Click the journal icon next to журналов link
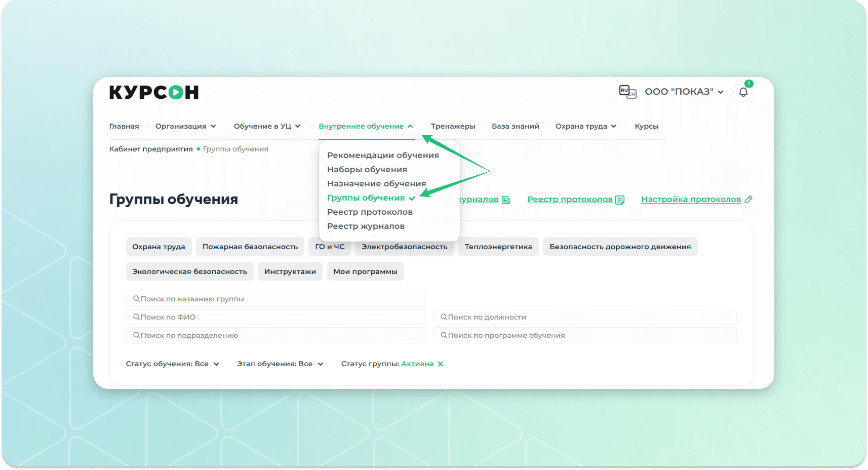The height and width of the screenshot is (470, 868). (505, 200)
